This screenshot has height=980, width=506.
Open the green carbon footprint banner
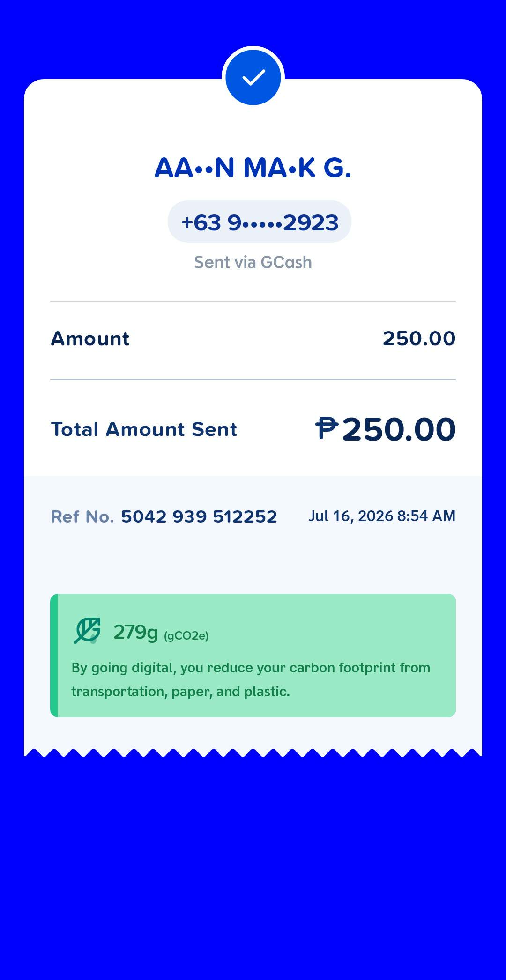coord(253,656)
